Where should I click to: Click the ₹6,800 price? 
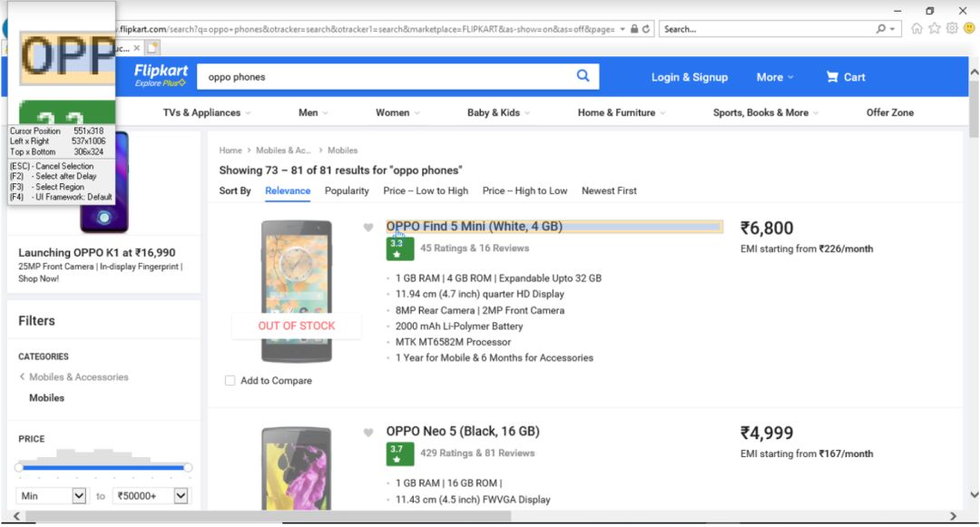[x=767, y=228]
